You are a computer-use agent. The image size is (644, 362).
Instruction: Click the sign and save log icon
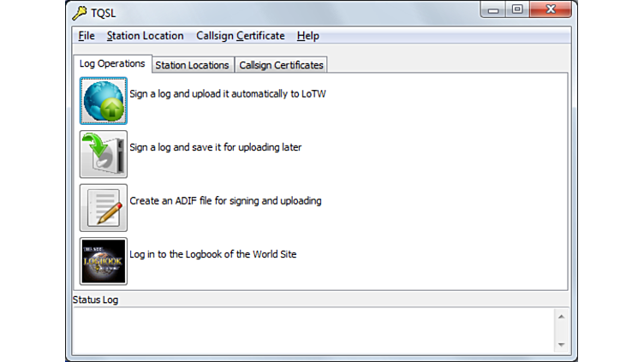click(103, 154)
